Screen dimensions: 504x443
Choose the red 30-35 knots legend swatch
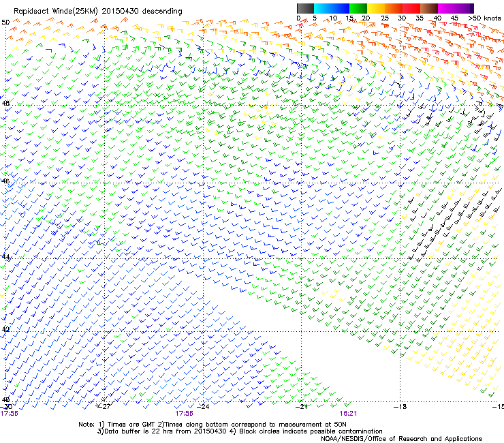pos(411,8)
